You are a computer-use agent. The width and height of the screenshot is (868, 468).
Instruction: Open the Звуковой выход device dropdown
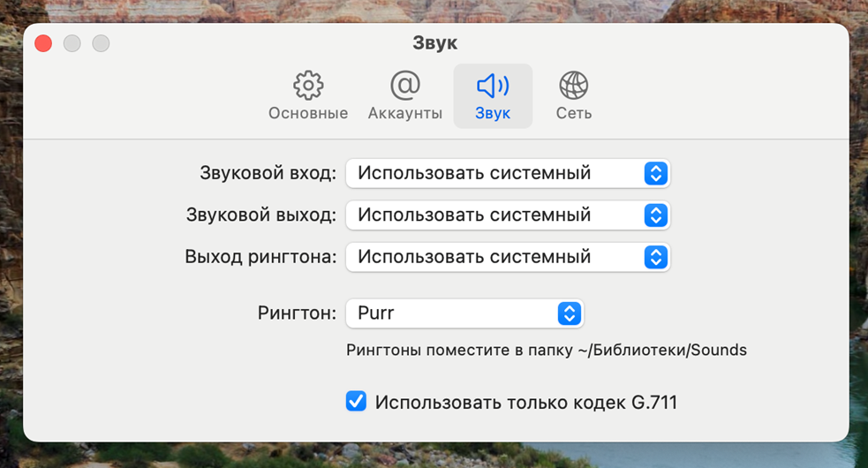pos(508,215)
